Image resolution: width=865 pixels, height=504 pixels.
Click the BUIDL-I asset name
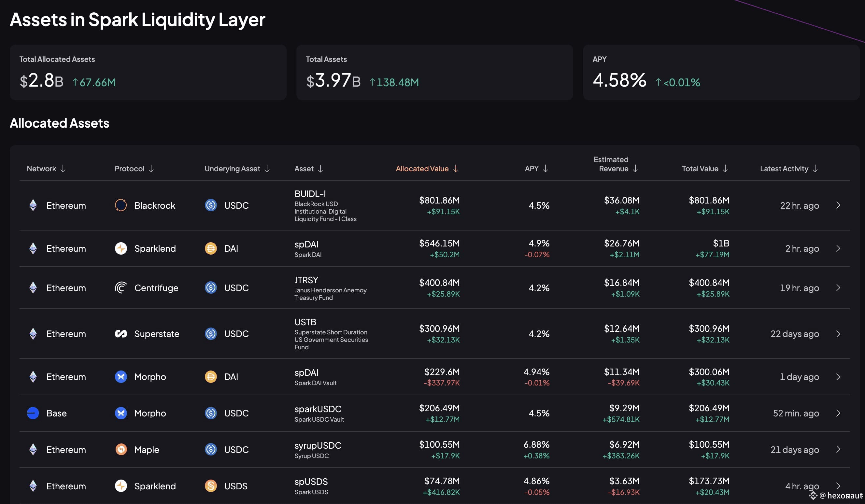pos(310,194)
